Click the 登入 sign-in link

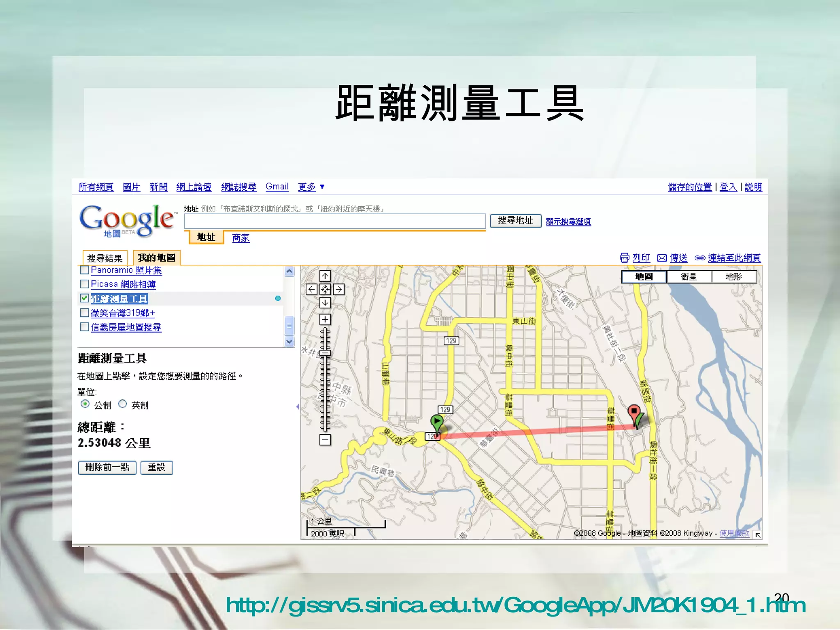click(x=728, y=187)
